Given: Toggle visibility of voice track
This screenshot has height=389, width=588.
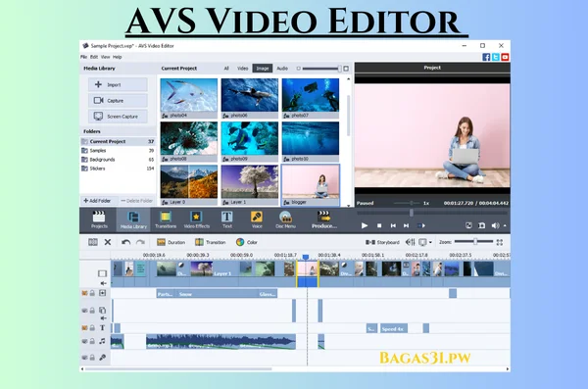Looking at the screenshot, I should [84, 358].
